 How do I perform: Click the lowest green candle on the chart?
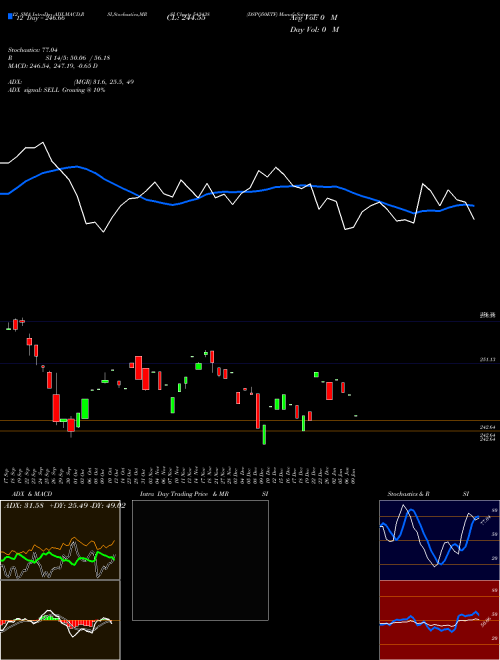(x=264, y=434)
